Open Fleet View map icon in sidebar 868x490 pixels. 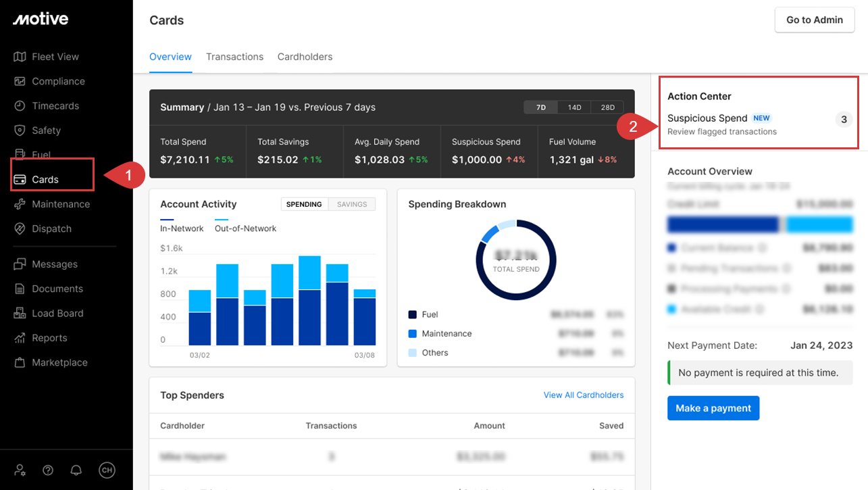click(20, 57)
